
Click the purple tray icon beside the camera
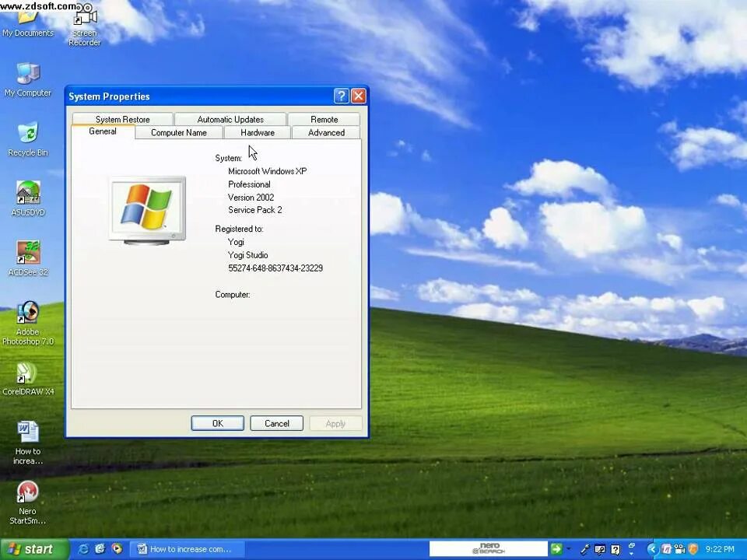click(x=666, y=549)
